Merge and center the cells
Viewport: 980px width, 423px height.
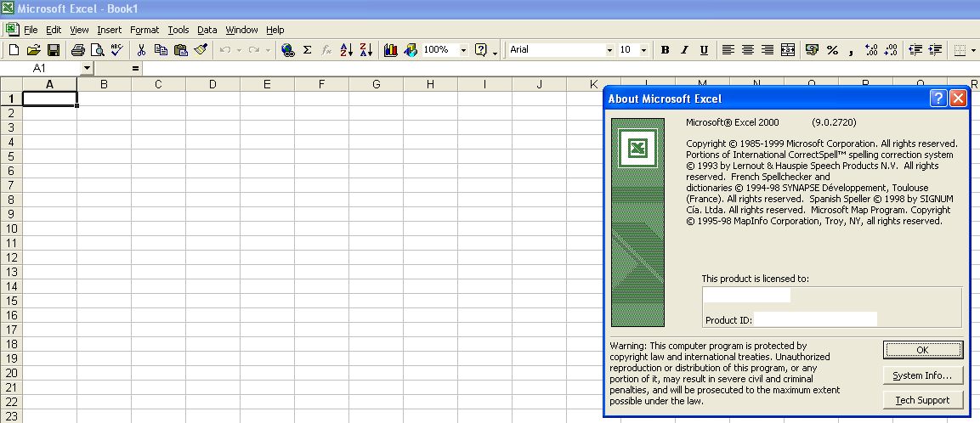[x=788, y=50]
